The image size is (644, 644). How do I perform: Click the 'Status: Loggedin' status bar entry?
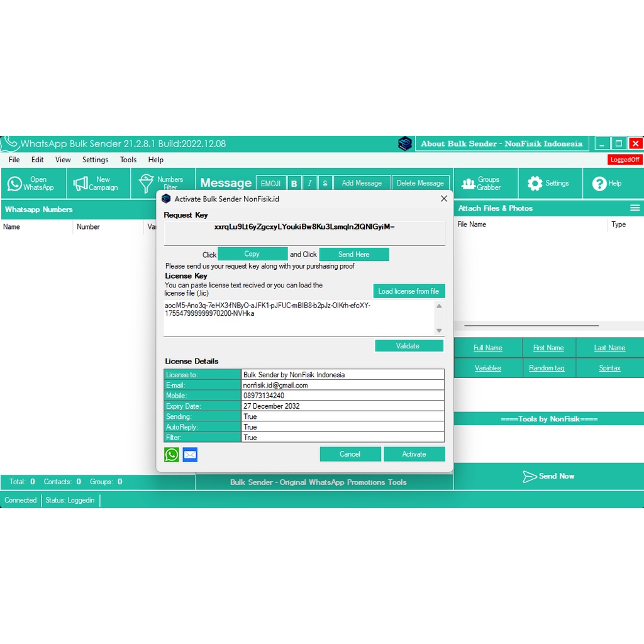(70, 500)
